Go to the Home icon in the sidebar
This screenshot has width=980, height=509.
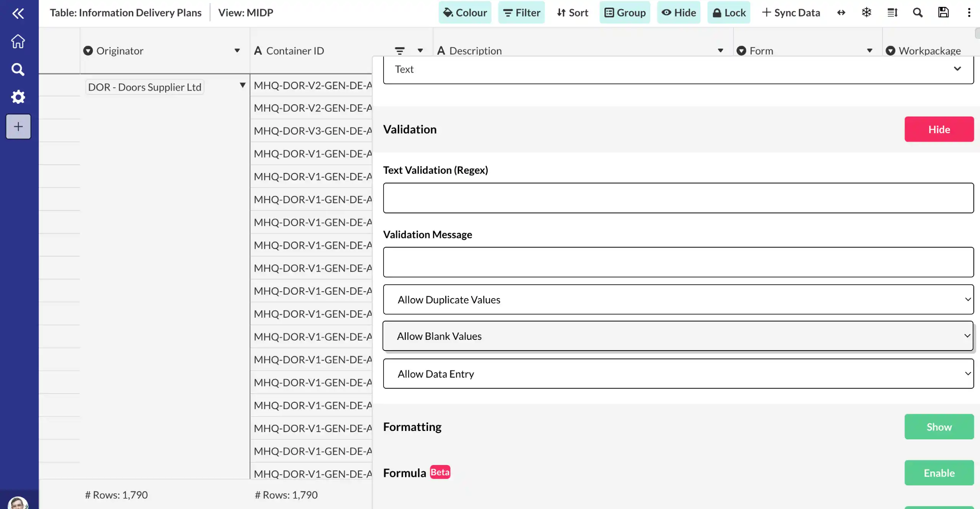pyautogui.click(x=18, y=41)
